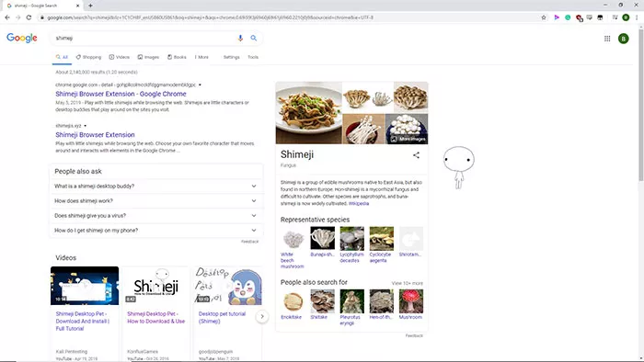Switch to the Images search tab
The width and height of the screenshot is (644, 362).
coord(148,57)
